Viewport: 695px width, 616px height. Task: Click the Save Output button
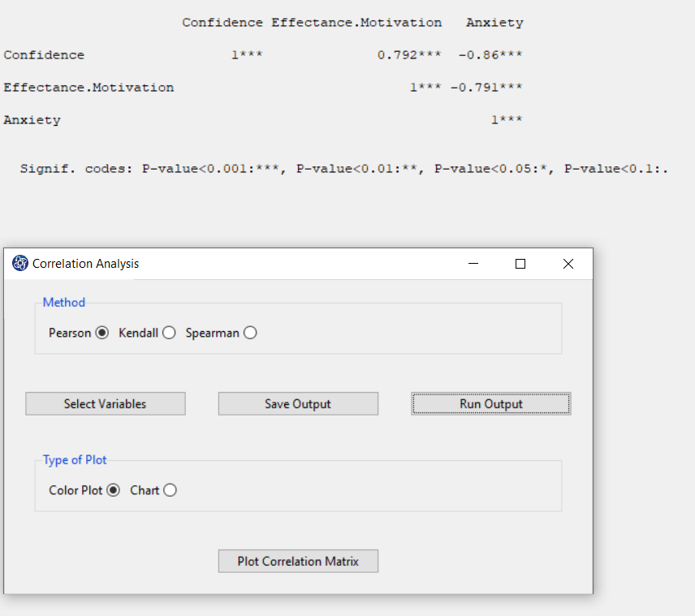298,403
